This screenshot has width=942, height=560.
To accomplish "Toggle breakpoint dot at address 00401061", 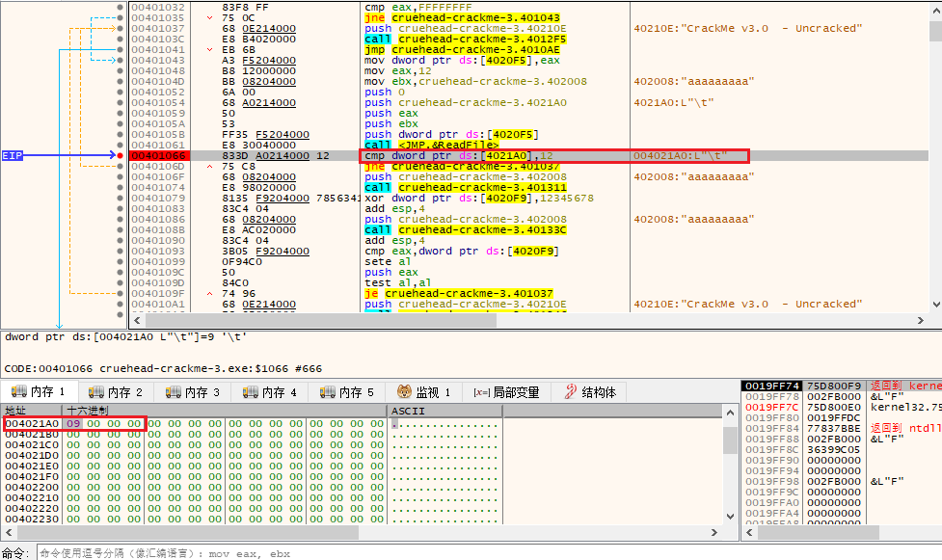I will (x=121, y=145).
